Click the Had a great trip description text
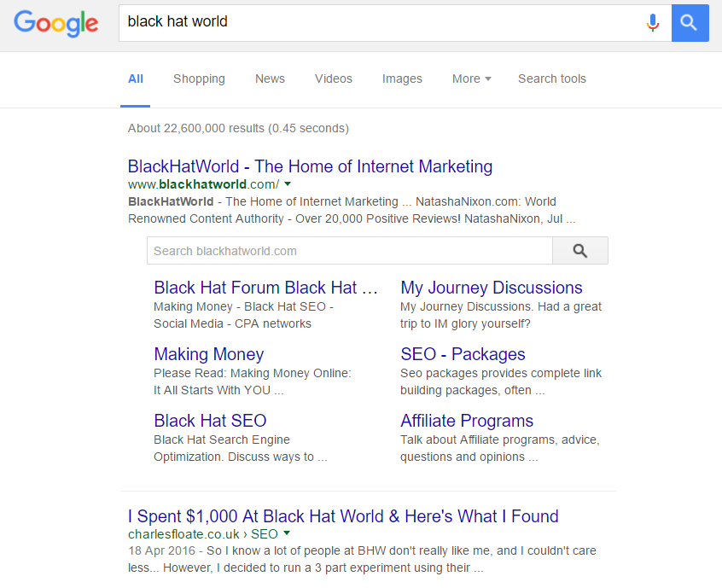Viewport: 722px width, 588px height. tap(500, 315)
